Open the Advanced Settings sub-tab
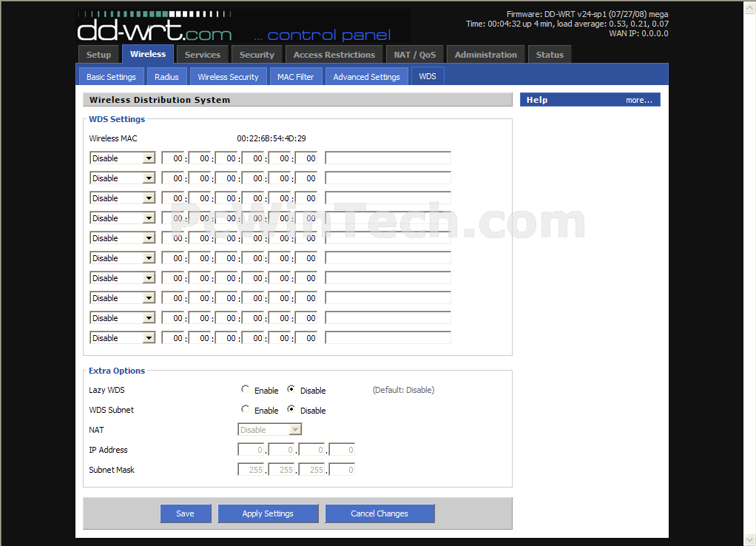 pos(366,77)
